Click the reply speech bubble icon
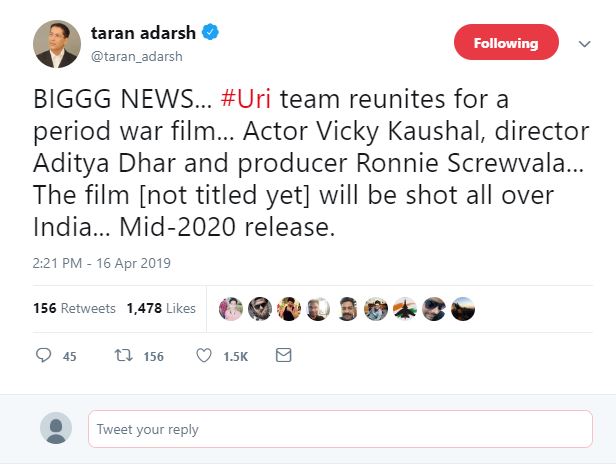Screen dimensions: 616x473 pyautogui.click(x=43, y=355)
